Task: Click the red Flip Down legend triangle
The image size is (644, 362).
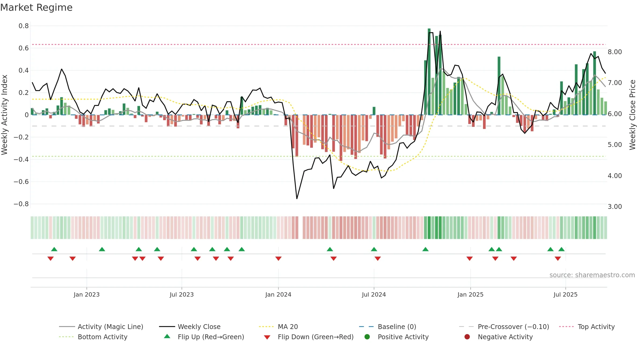Action: 267,337
